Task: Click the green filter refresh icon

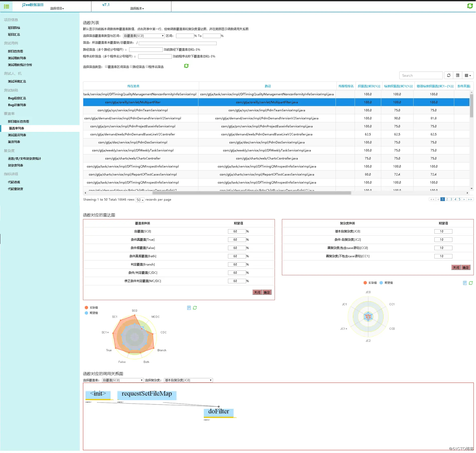Action: point(186,66)
